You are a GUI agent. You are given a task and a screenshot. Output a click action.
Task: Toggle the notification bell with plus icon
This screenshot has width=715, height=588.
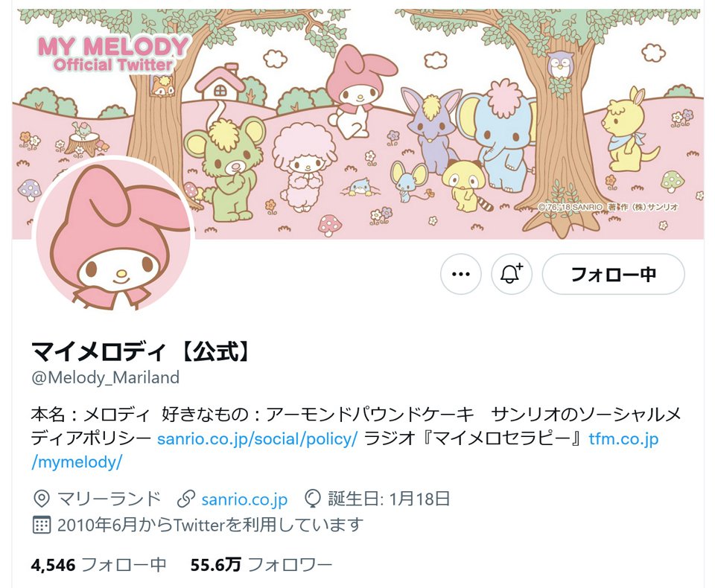click(511, 274)
